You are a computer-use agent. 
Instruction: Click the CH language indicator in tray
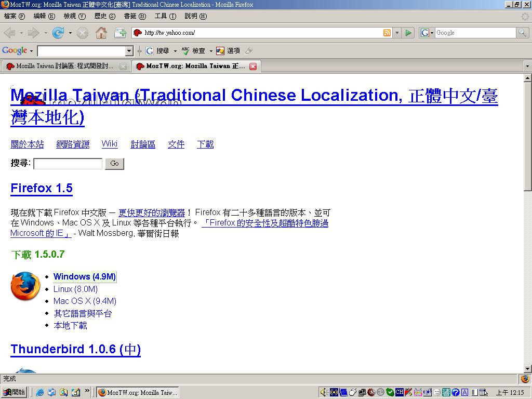tap(400, 392)
